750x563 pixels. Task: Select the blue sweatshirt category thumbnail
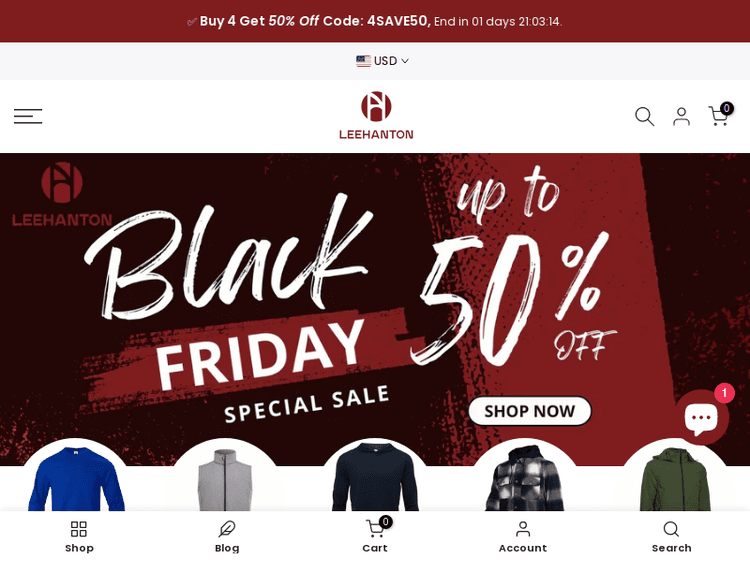76,475
